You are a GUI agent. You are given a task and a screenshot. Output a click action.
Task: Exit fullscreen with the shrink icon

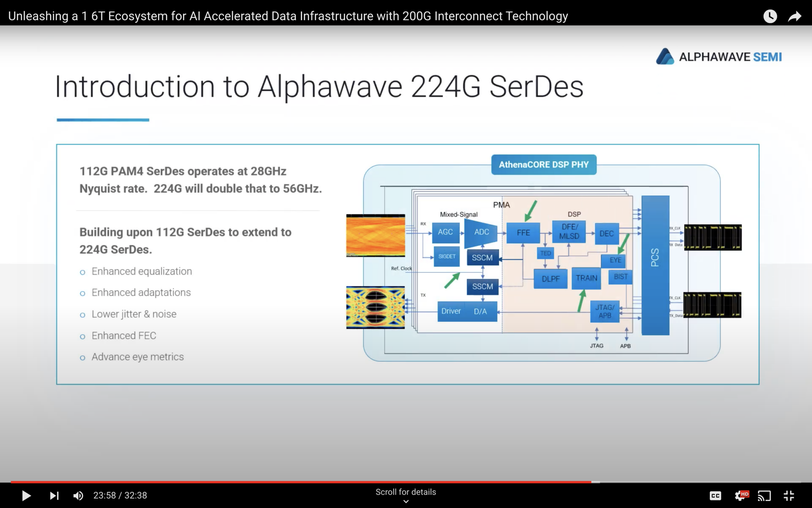(788, 495)
